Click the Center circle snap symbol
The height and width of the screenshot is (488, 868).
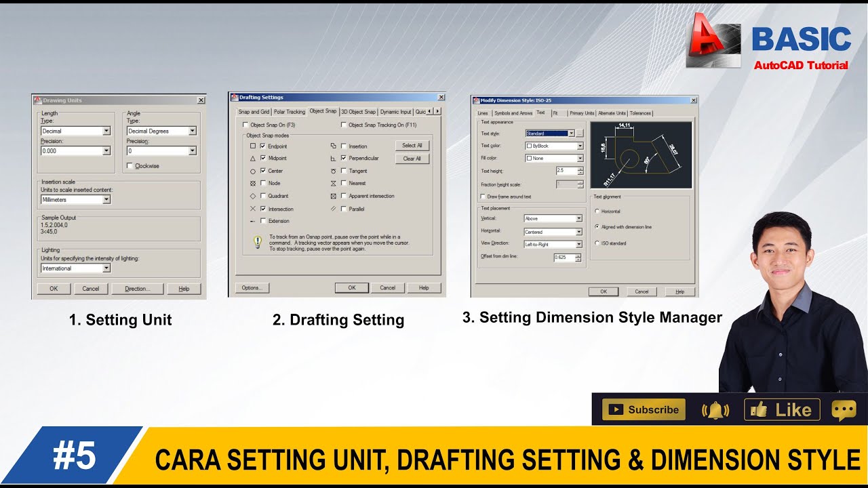coord(253,171)
